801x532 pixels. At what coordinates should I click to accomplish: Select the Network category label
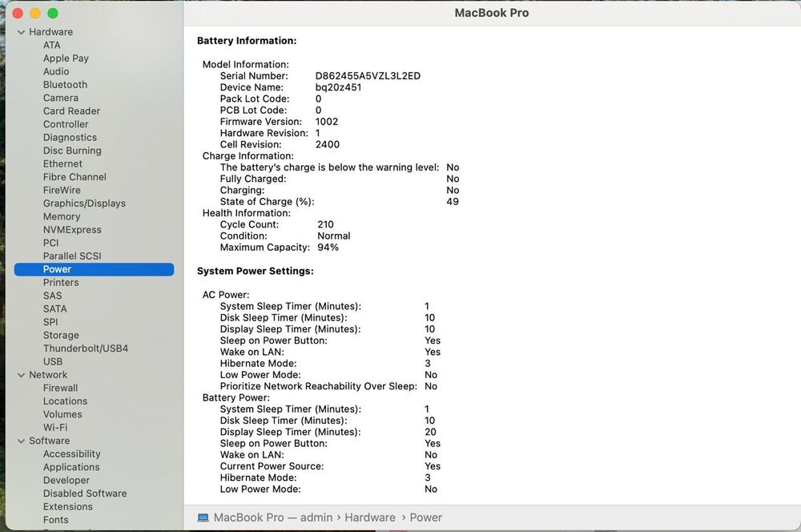pos(48,375)
